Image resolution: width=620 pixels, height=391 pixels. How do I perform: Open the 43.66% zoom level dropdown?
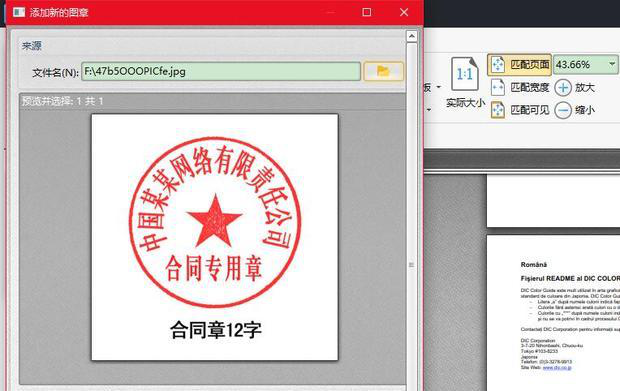612,64
